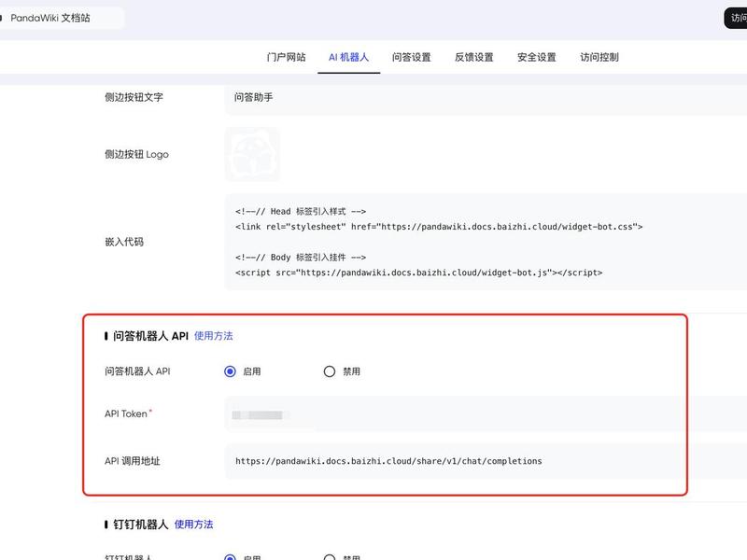Click the PandaWiki 文档站 title
747x560 pixels.
click(50, 18)
